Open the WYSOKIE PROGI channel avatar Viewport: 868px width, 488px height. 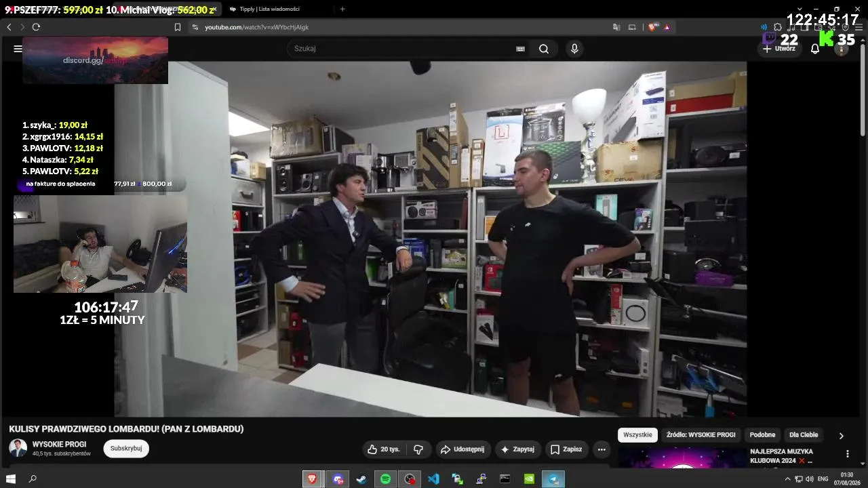(18, 448)
